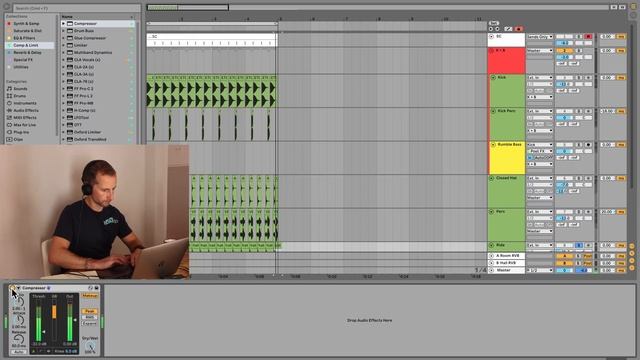Click the B Hall RVB Post button

587,263
